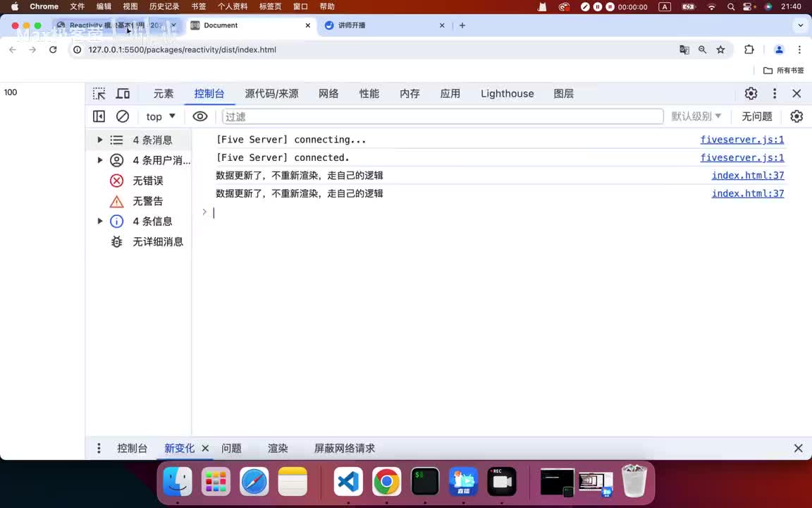Open DevTools more options menu

pos(775,93)
